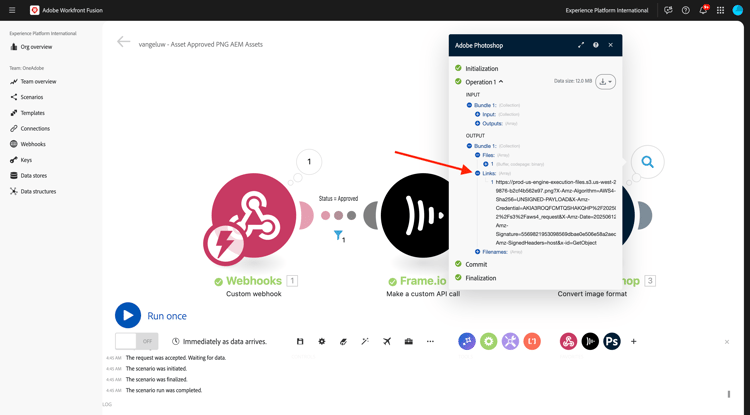
Task: Open the Status = Approved filter icon
Action: pyautogui.click(x=339, y=235)
